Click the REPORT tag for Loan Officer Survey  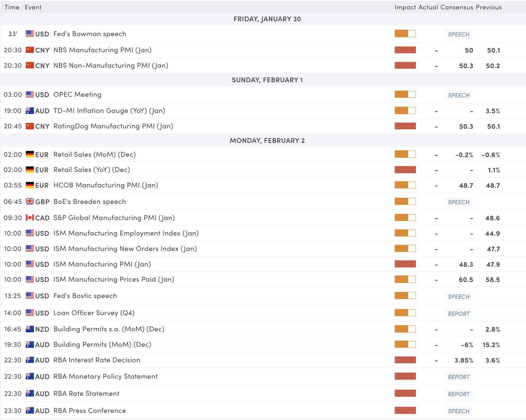coord(459,313)
